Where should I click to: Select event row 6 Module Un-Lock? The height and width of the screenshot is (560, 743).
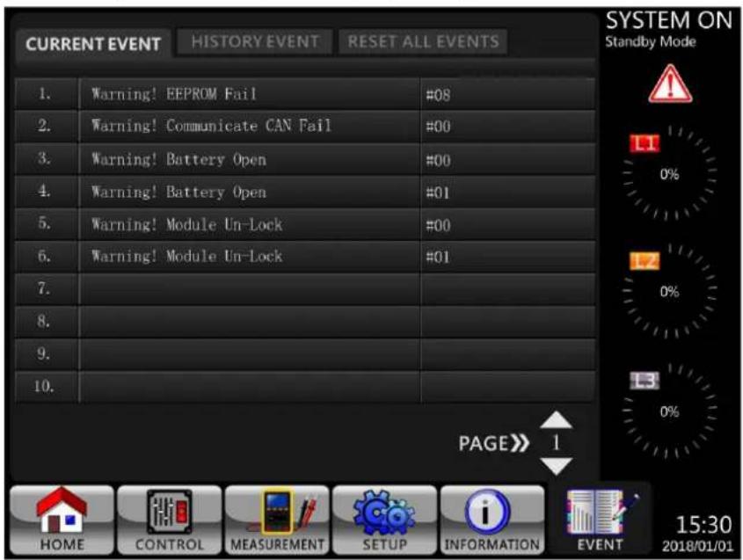click(x=305, y=257)
